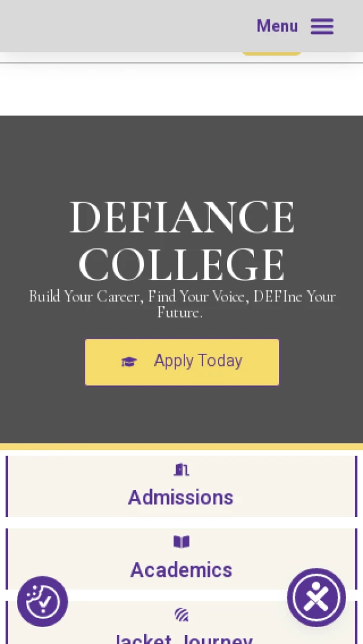
Task: Click the Build Your Career tagline text
Action: point(181,304)
